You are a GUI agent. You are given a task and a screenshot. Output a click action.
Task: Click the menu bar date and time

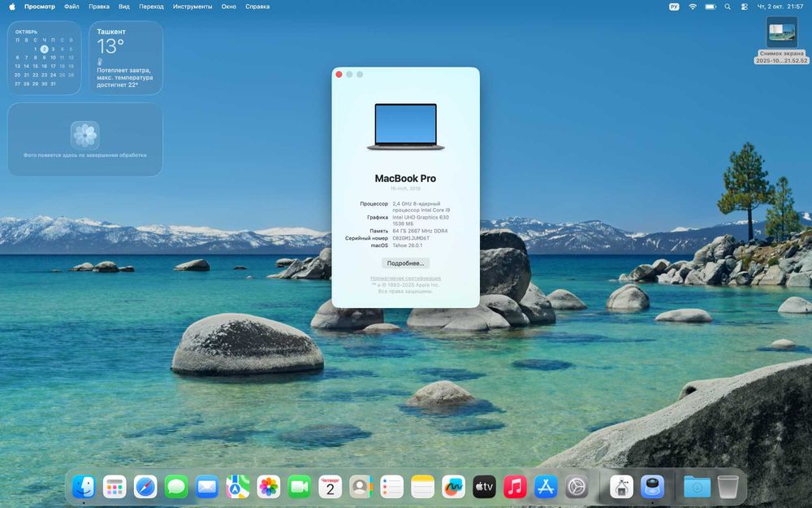tap(780, 7)
